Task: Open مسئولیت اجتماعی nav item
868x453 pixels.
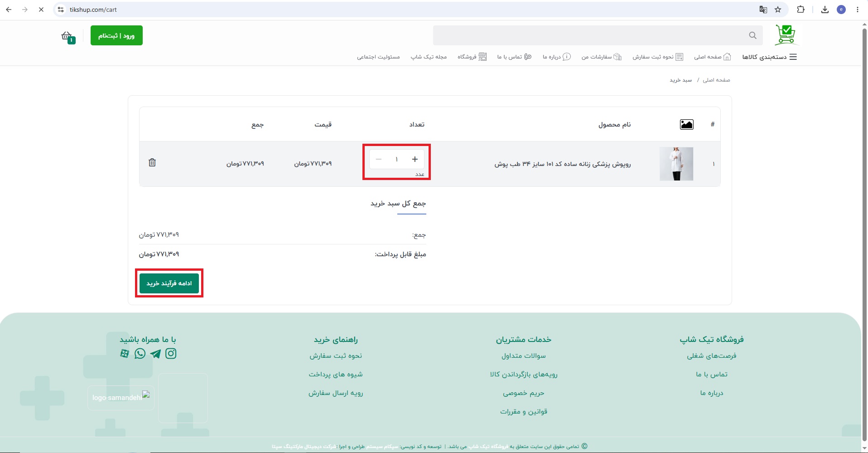Action: point(378,57)
